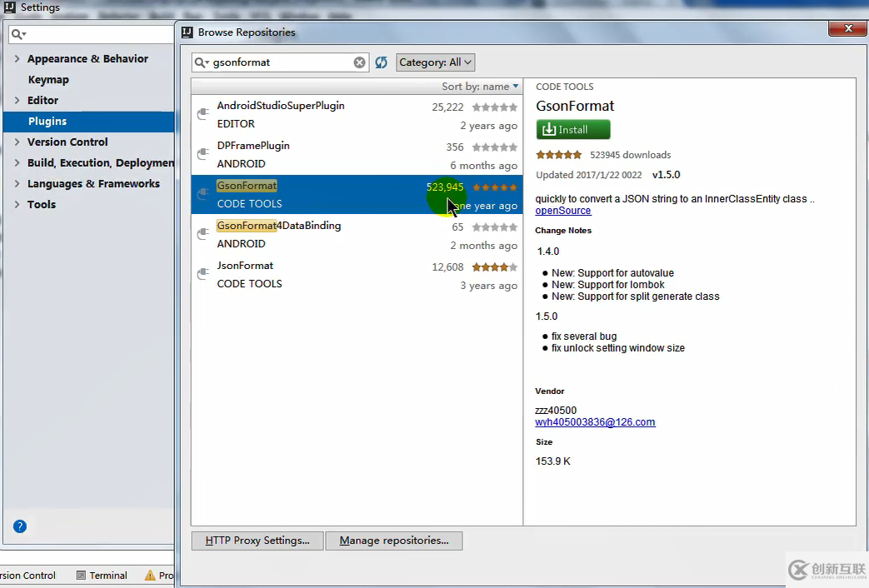Open the openSource link
This screenshot has width=869, height=588.
[563, 211]
